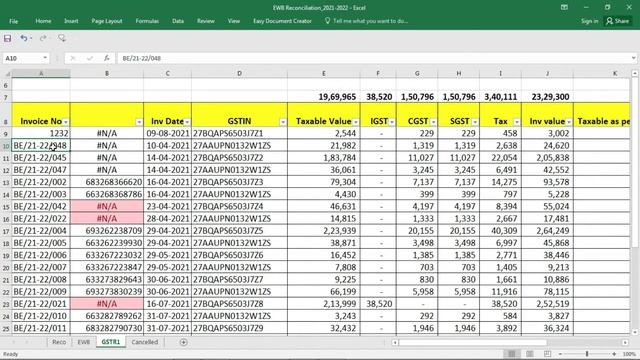640x360 pixels.
Task: Switch to the Reco sheet tab
Action: coord(59,342)
